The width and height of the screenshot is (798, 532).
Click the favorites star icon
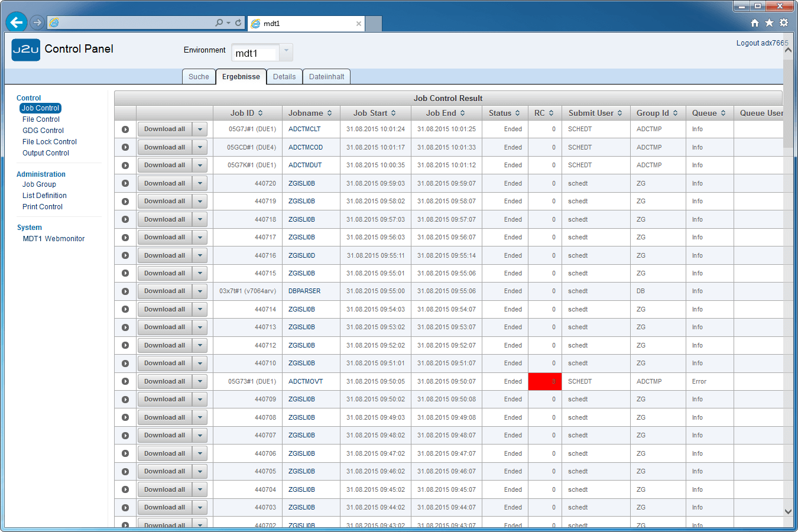tap(769, 22)
